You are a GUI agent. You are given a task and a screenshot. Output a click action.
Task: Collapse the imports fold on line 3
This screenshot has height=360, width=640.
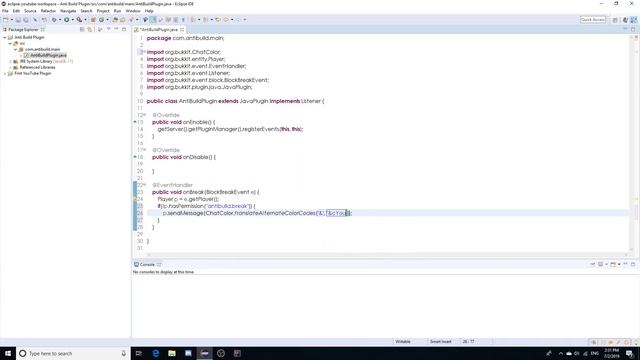(x=144, y=52)
